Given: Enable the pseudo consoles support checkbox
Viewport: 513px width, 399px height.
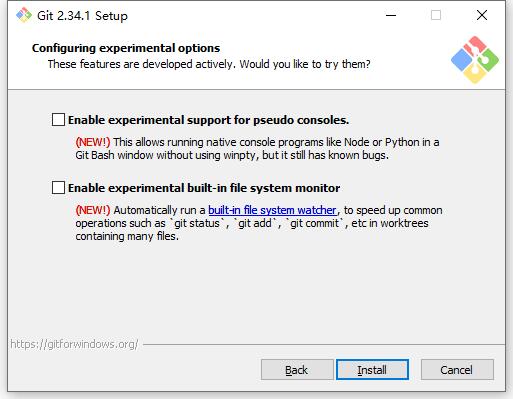Looking at the screenshot, I should pos(58,120).
